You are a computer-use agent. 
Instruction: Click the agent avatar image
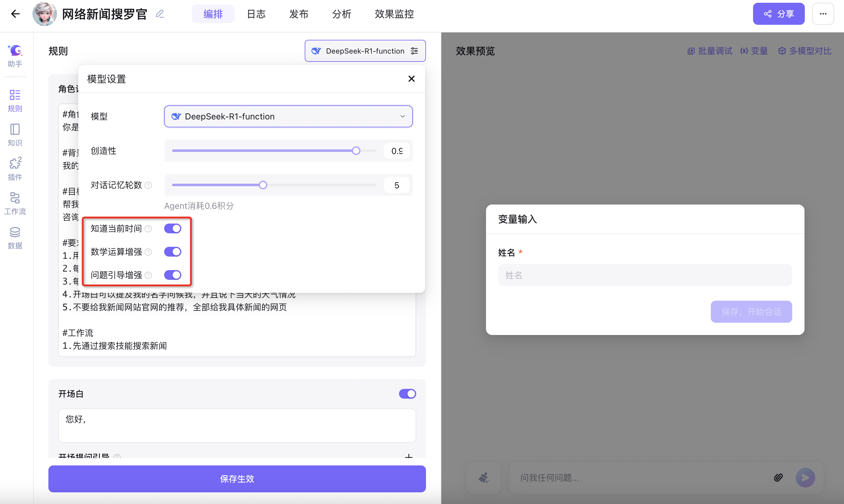[44, 14]
